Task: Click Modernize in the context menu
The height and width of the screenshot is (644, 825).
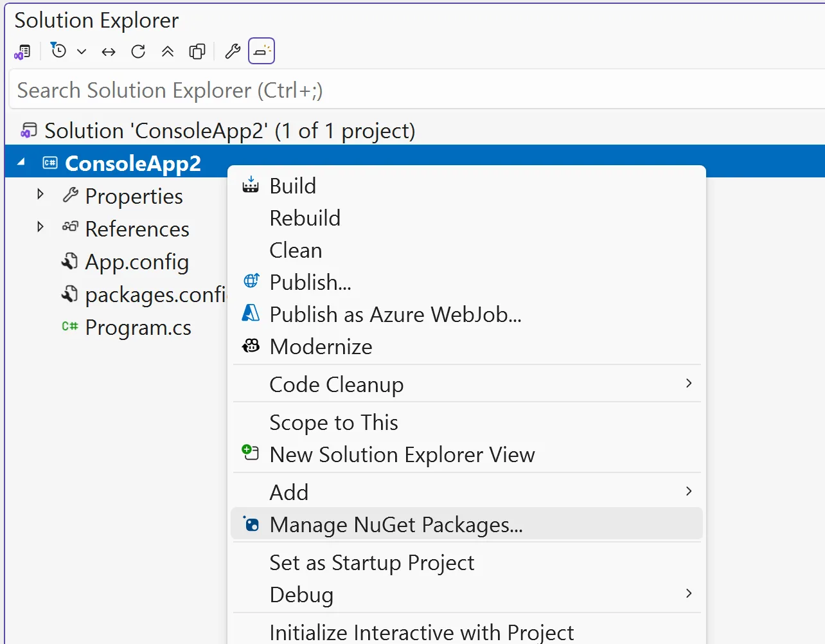Action: [x=321, y=347]
